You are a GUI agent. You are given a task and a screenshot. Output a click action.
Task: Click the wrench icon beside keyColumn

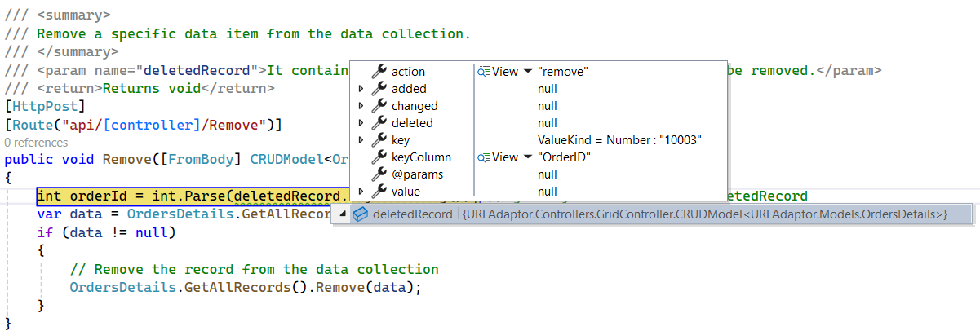379,157
